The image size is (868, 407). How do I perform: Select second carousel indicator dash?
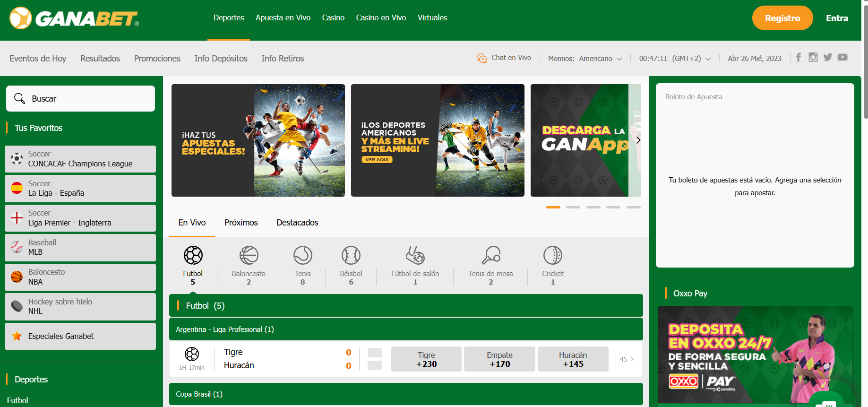[x=573, y=207]
